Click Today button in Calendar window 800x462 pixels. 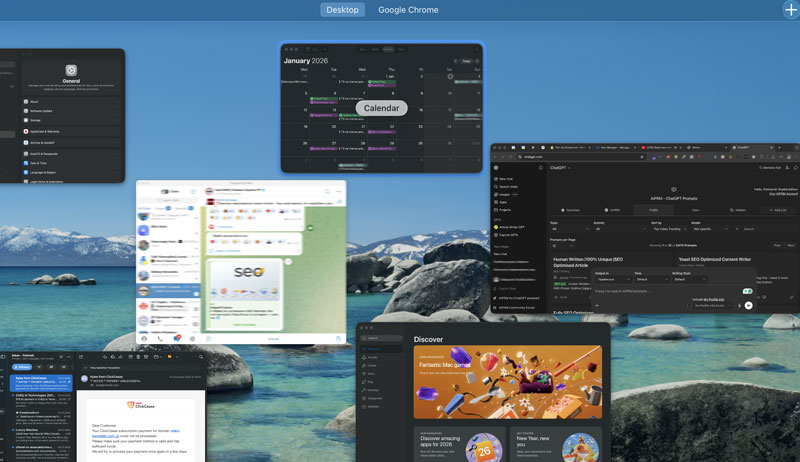click(466, 61)
